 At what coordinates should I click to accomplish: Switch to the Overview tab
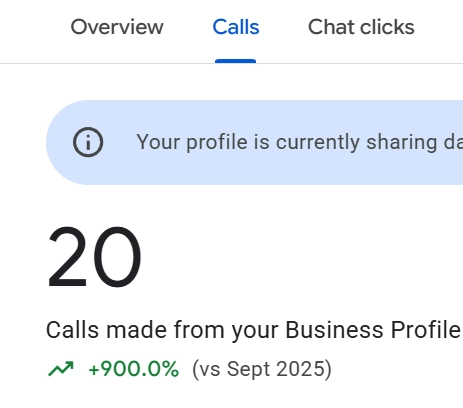pyautogui.click(x=117, y=27)
